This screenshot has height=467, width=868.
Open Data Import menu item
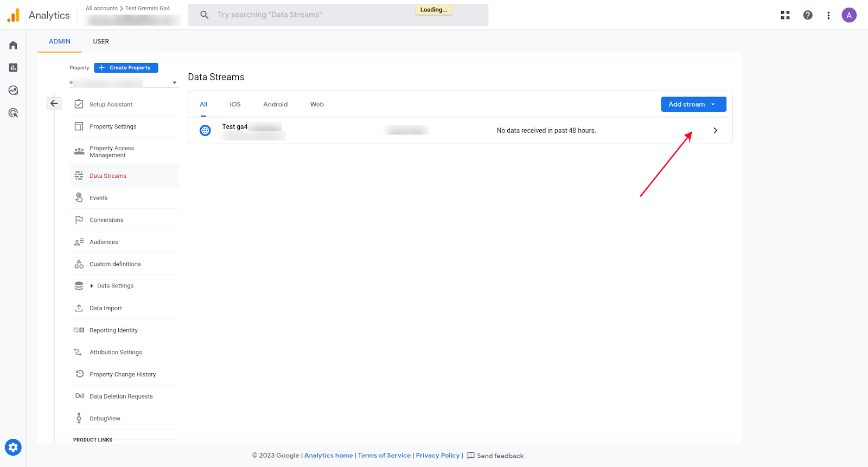pyautogui.click(x=124, y=308)
